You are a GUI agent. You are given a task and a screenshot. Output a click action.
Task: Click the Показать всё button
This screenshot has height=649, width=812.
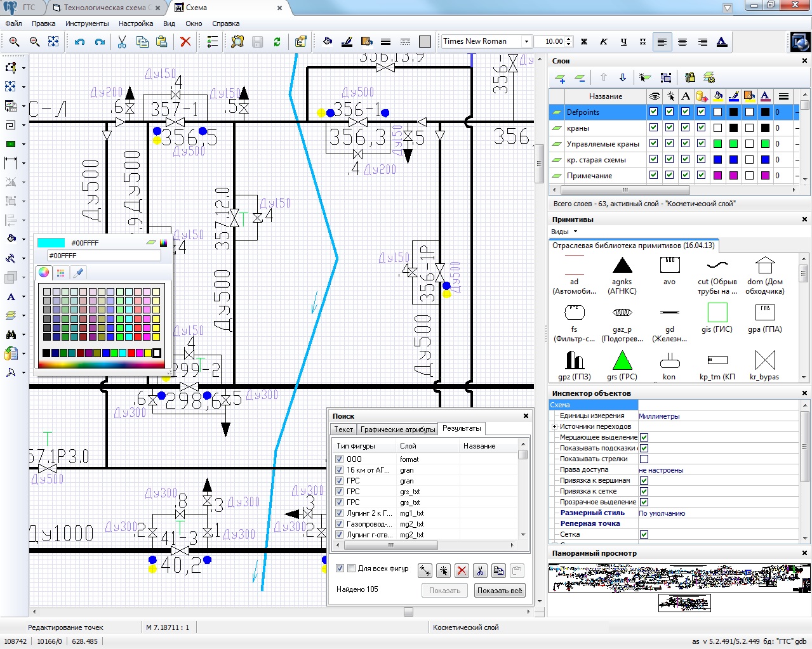coord(499,591)
